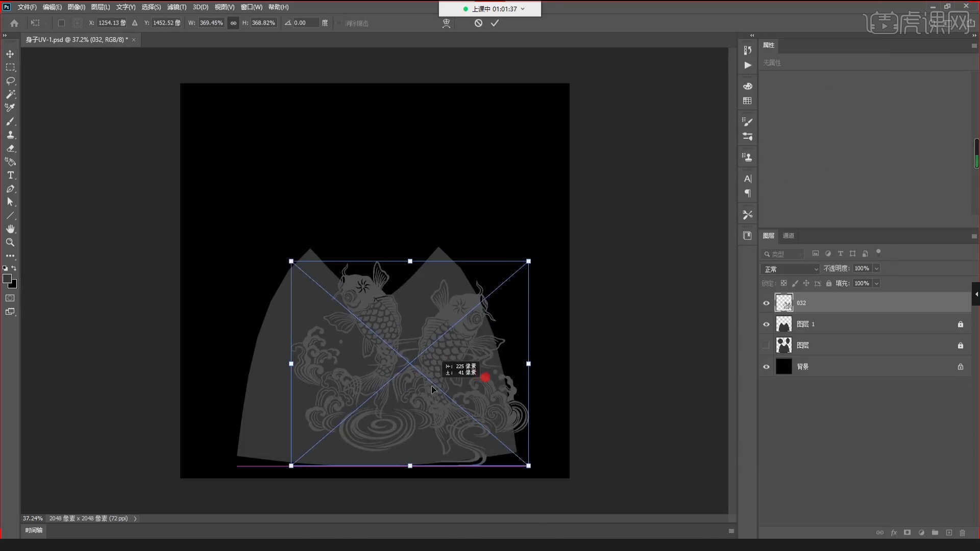Screen dimensions: 980x551
Task: Hide the 背景 layer
Action: click(x=766, y=367)
